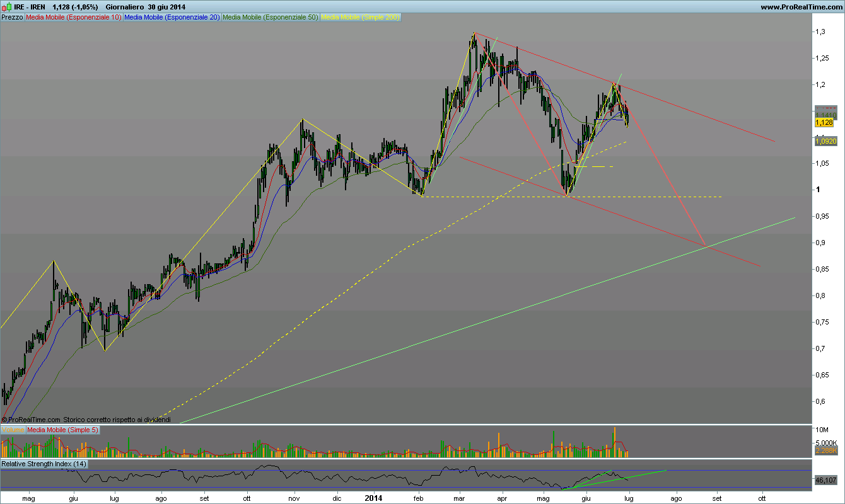Click the 0,75 price axis label
This screenshot has width=845, height=504.
pos(822,322)
